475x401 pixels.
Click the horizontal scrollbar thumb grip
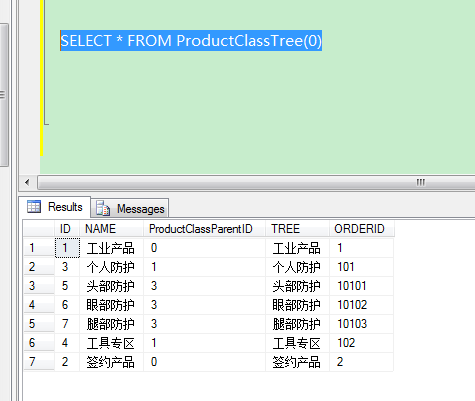pos(421,182)
